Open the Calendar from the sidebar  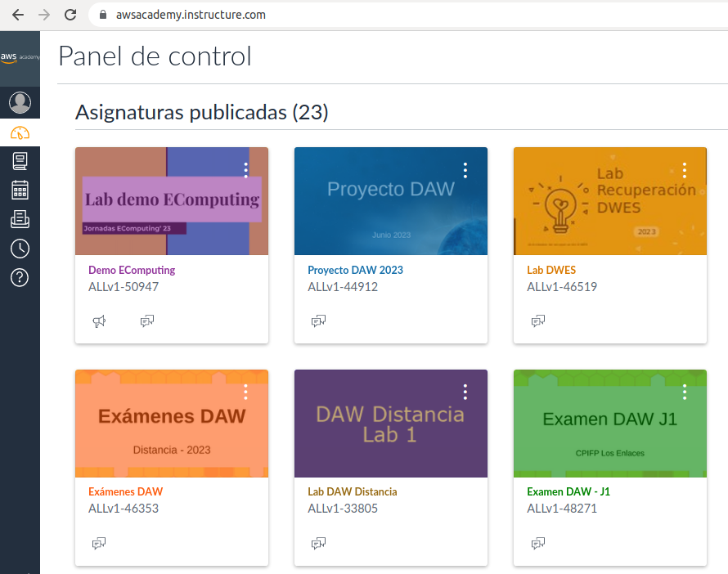20,190
